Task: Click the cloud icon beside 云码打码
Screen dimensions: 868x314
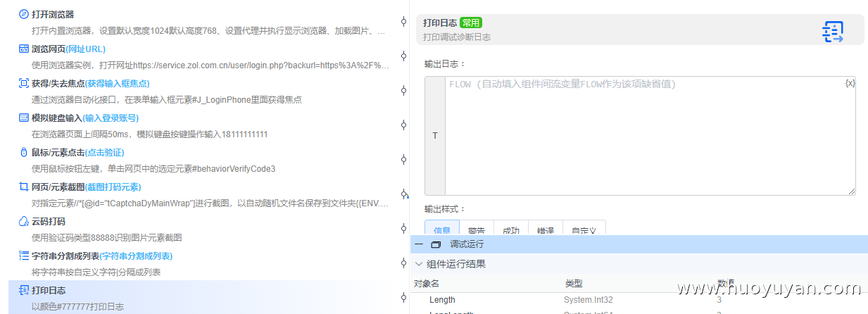Action: [24, 221]
